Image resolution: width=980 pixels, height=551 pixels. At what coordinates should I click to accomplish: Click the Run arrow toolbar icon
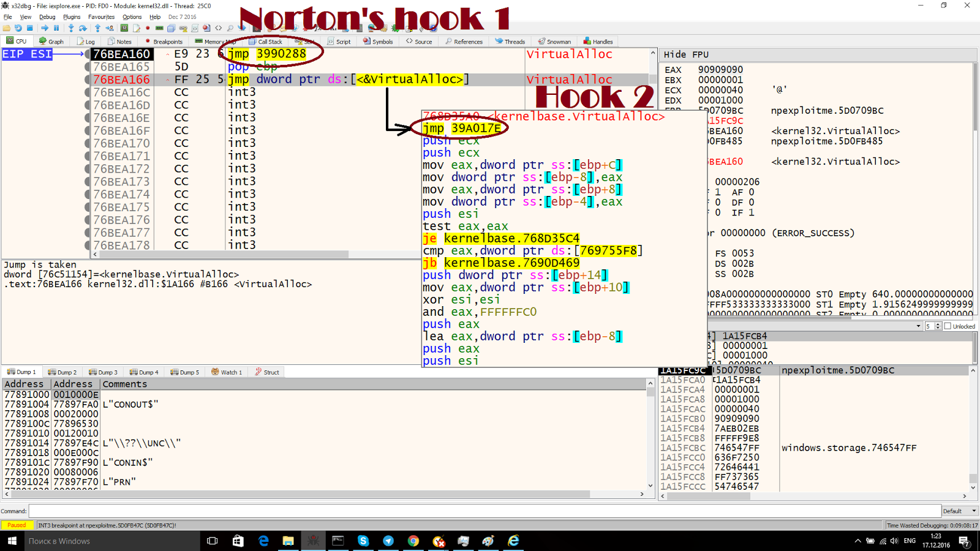click(x=45, y=28)
